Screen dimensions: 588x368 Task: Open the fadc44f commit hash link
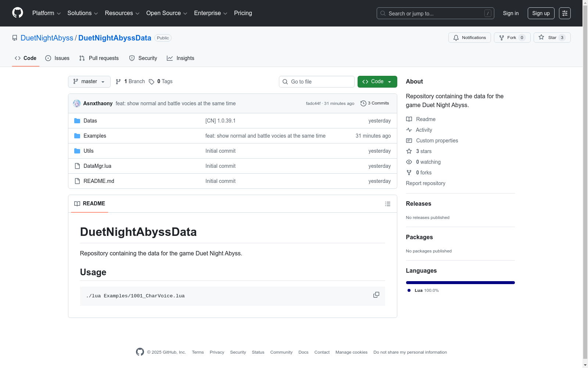click(313, 103)
